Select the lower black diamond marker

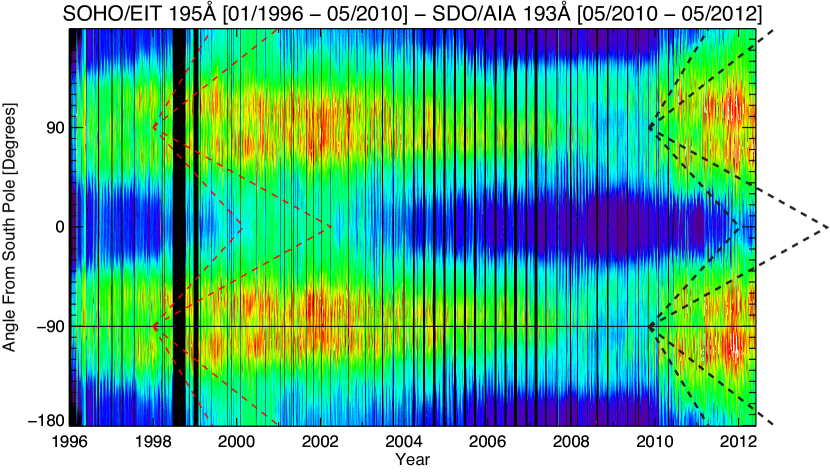(651, 326)
